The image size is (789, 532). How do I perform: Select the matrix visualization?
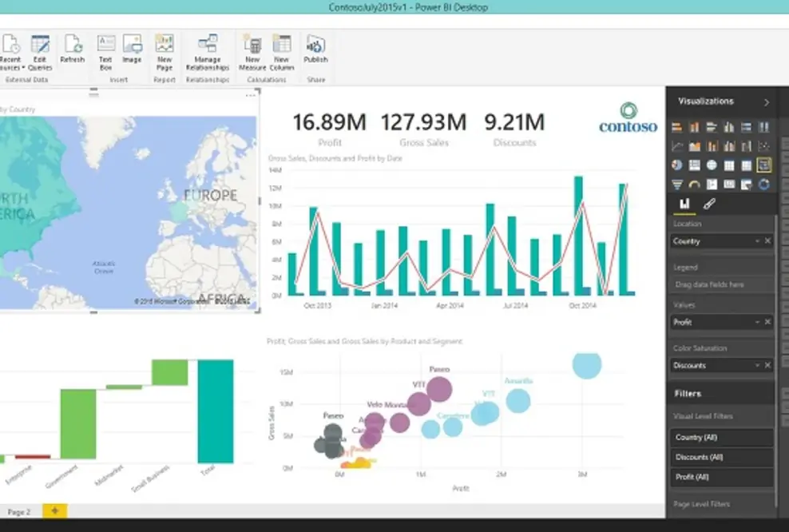746,165
